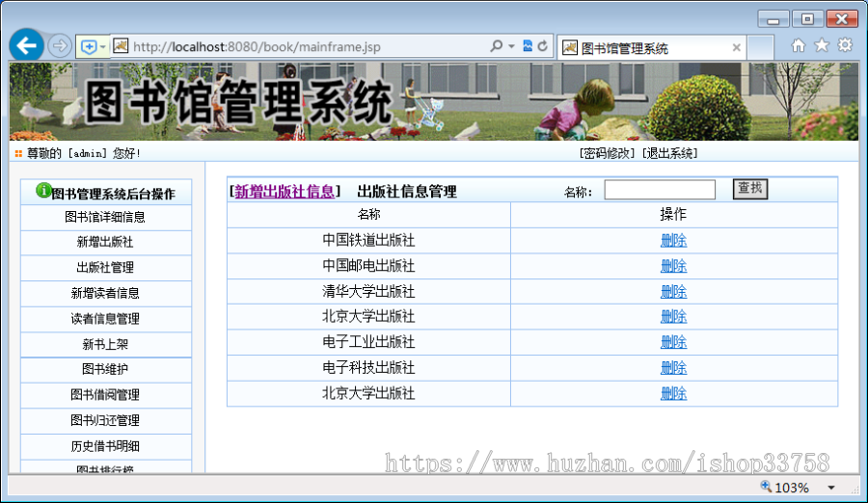Open 新增出版社 in sidebar menu
The image size is (868, 503).
point(105,243)
